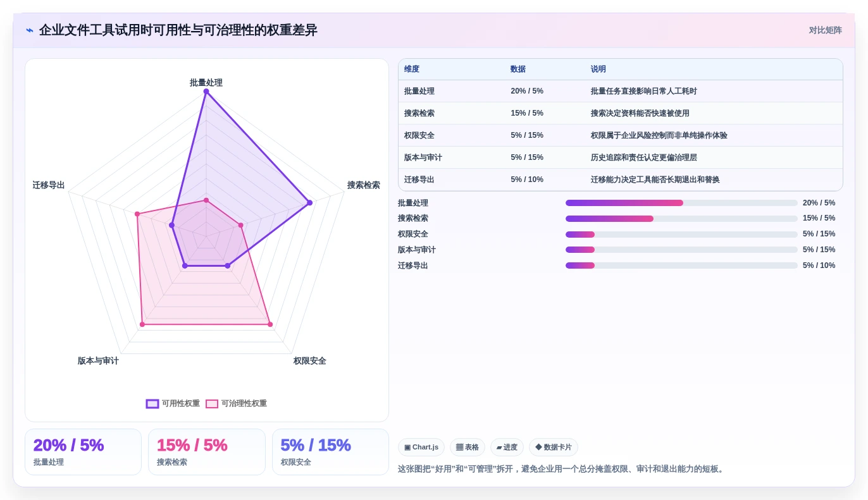The width and height of the screenshot is (868, 500).
Task: Click the 权限安全 radar axis label
Action: point(310,361)
